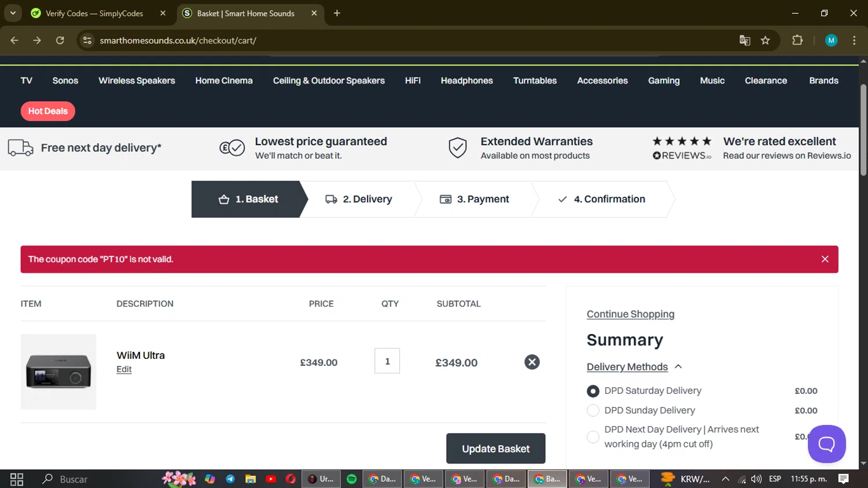Open the Clearance menu
The height and width of the screenshot is (488, 868).
coord(766,80)
